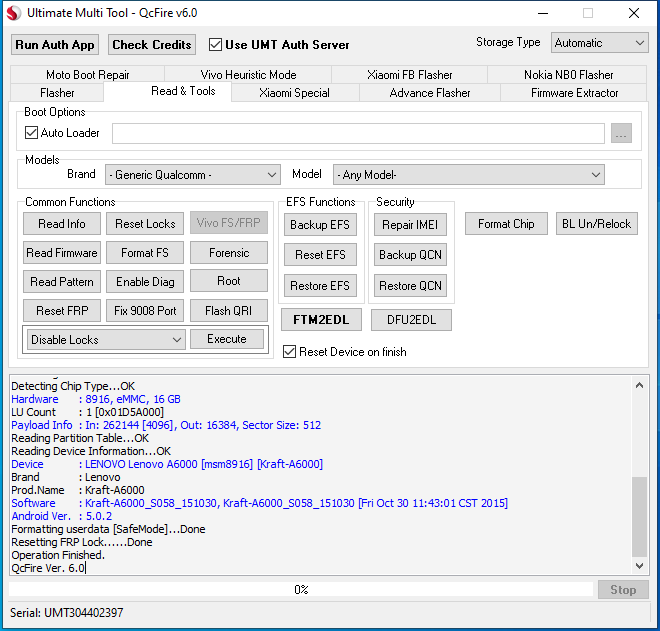Click the Execute button
This screenshot has height=631, width=660.
pos(227,339)
